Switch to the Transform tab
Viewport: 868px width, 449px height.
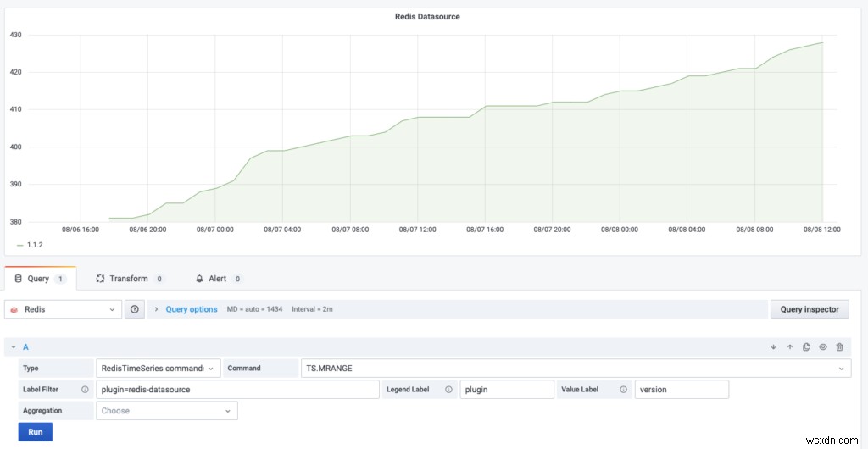[129, 279]
